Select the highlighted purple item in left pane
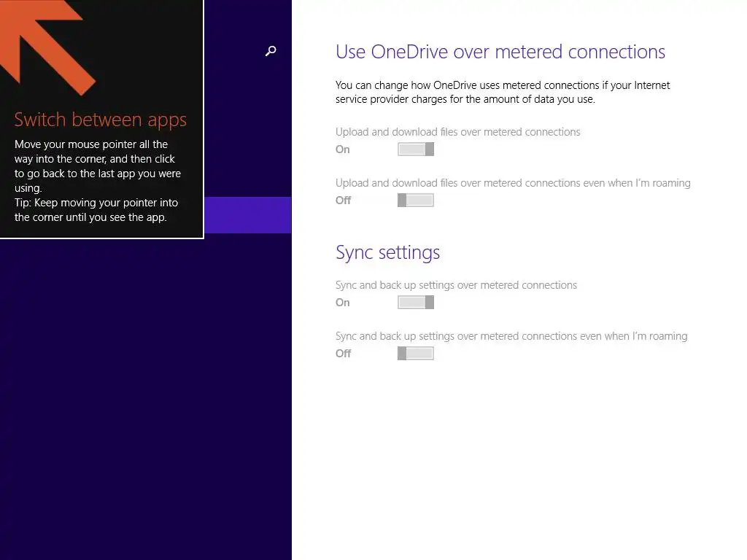The height and width of the screenshot is (560, 747). tap(248, 215)
